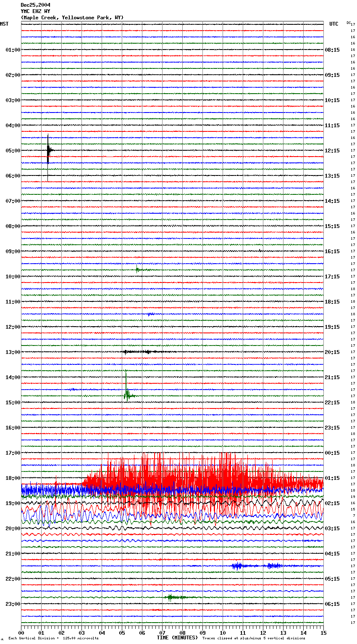
Task: Select the 04:00 MST time label
Action: [x=13, y=126]
